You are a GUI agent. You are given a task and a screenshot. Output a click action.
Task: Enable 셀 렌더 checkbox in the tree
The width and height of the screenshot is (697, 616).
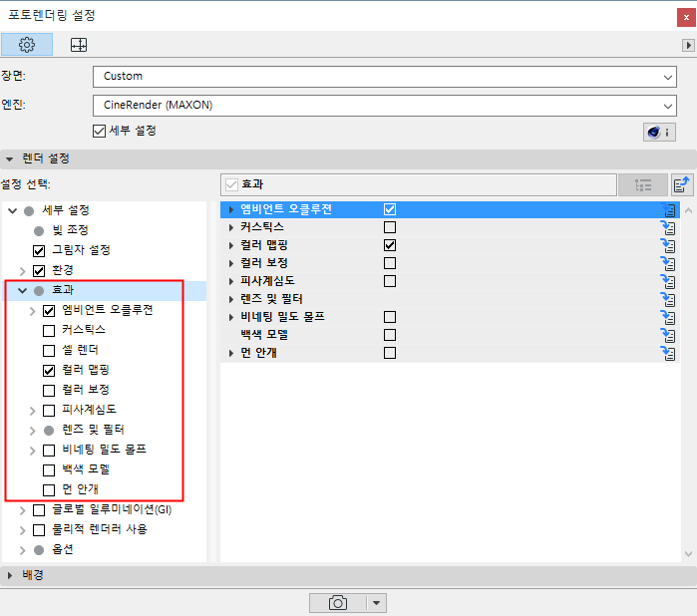click(x=49, y=351)
